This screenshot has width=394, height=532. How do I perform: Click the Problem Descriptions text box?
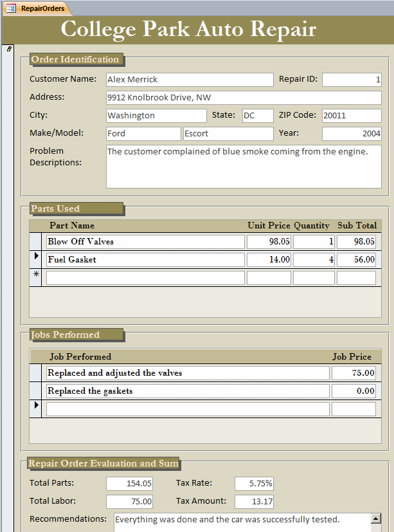click(244, 167)
